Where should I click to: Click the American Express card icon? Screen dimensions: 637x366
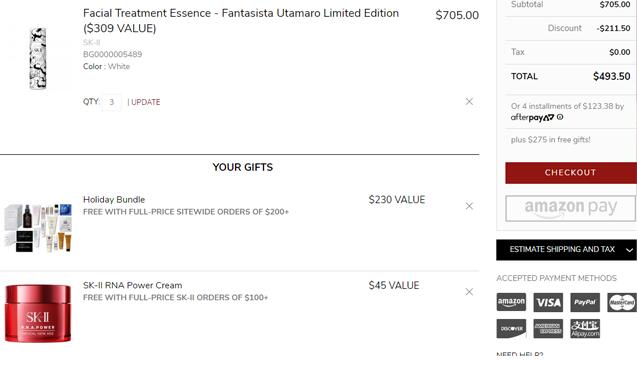548,329
